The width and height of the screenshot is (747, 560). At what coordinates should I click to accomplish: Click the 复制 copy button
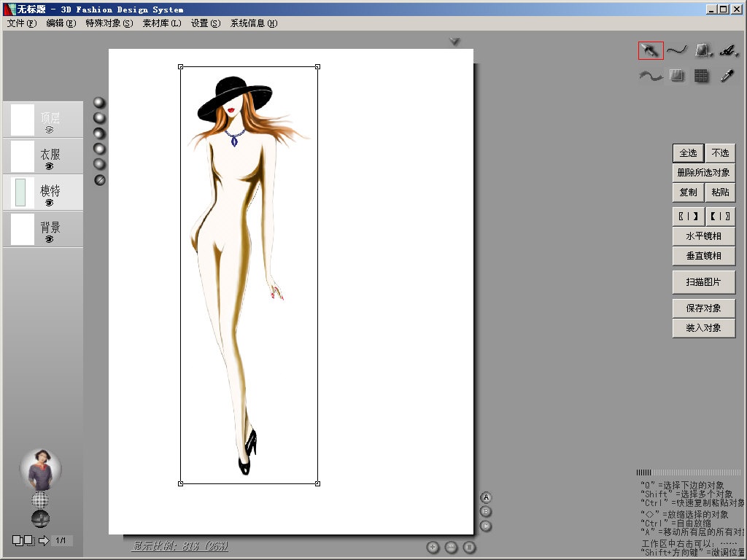pos(688,192)
